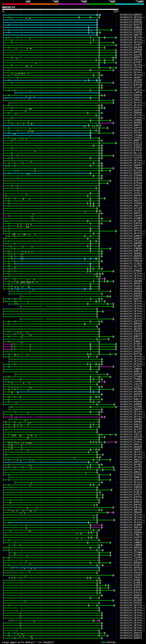
Task: Select hit UniRef100_P12978
Action: 131,158
